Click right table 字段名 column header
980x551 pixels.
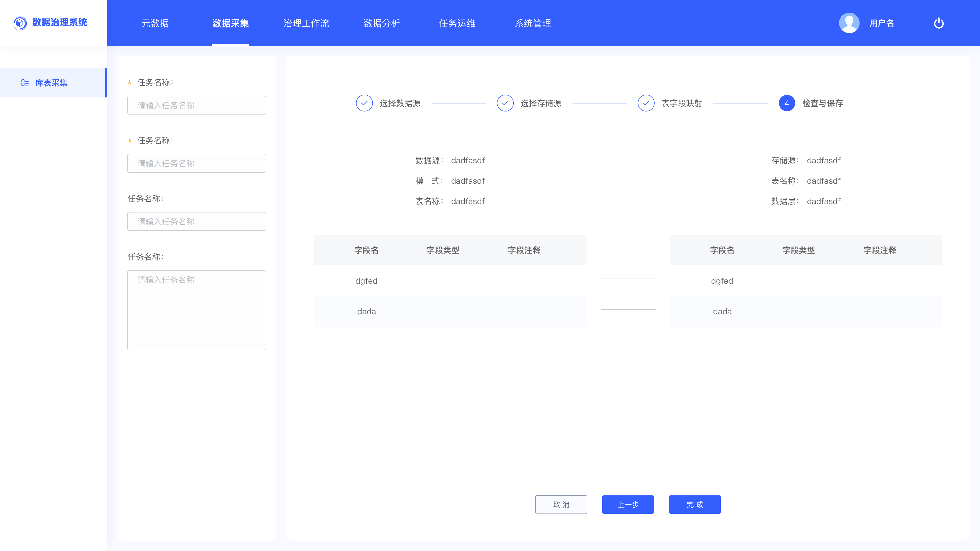[722, 250]
